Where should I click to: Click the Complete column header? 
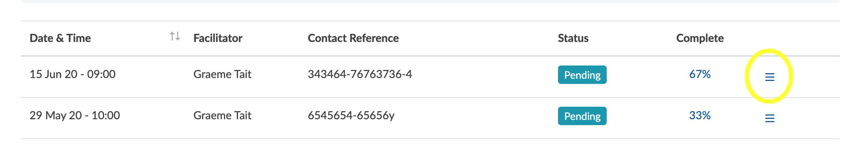tap(700, 38)
